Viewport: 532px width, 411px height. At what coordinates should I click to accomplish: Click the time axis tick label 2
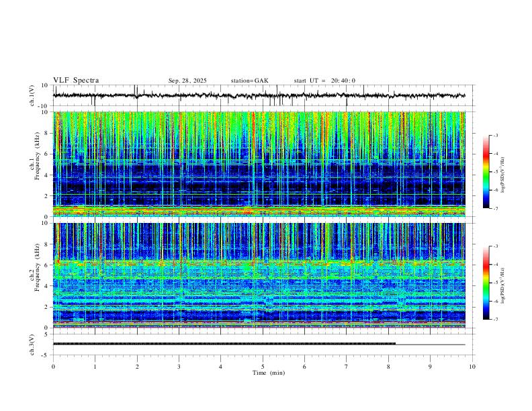click(137, 367)
